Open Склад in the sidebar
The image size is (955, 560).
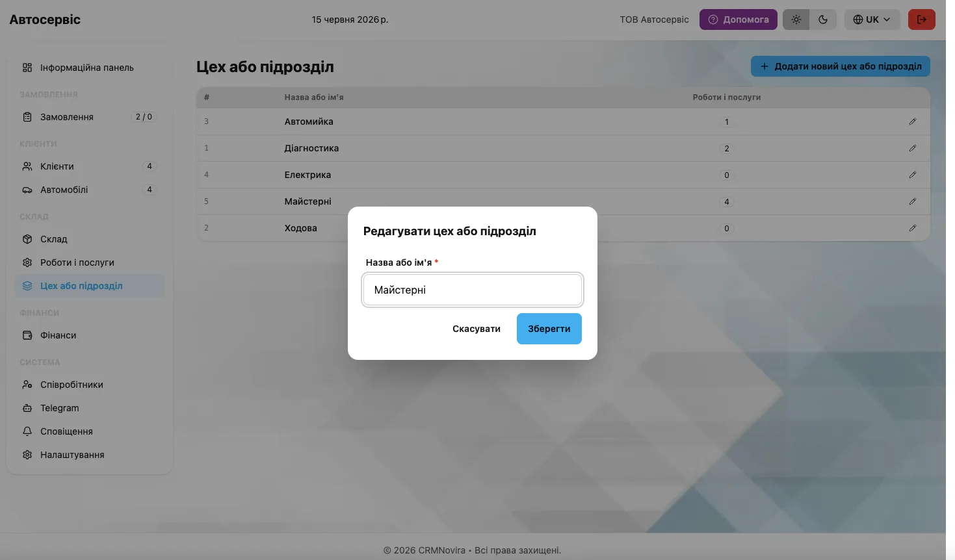[89, 239]
